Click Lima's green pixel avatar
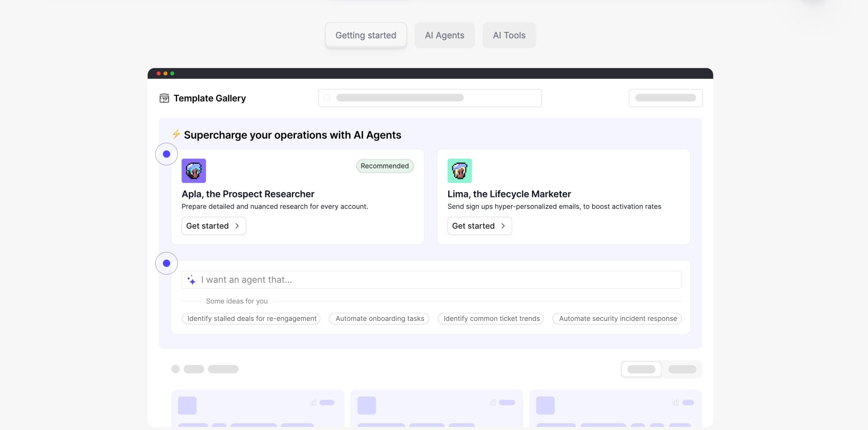The image size is (868, 430). point(459,171)
